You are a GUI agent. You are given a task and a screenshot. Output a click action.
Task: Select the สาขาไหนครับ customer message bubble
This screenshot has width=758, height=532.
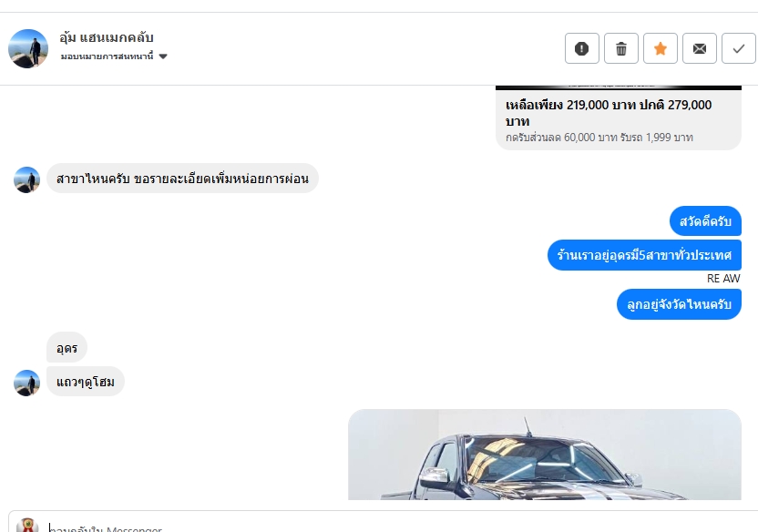pos(182,179)
